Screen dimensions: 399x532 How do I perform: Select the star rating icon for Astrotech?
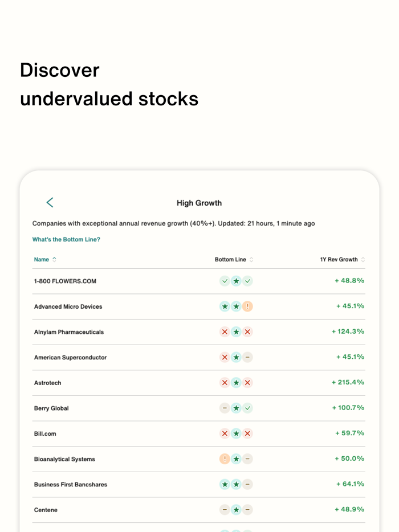pos(236,383)
